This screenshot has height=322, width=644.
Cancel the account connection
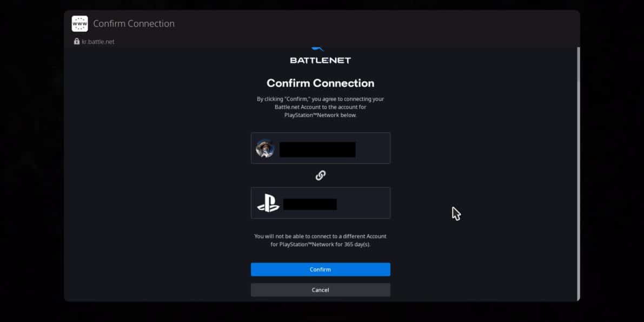point(320,290)
